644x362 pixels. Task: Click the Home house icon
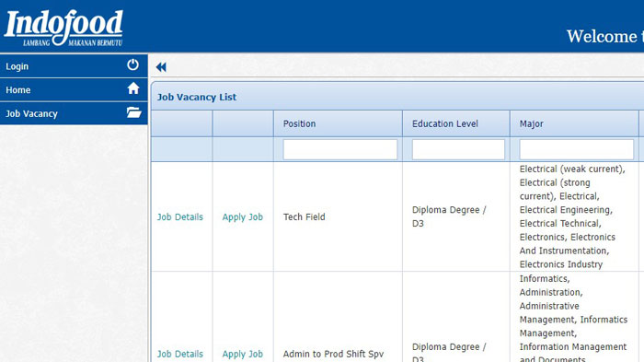[133, 88]
